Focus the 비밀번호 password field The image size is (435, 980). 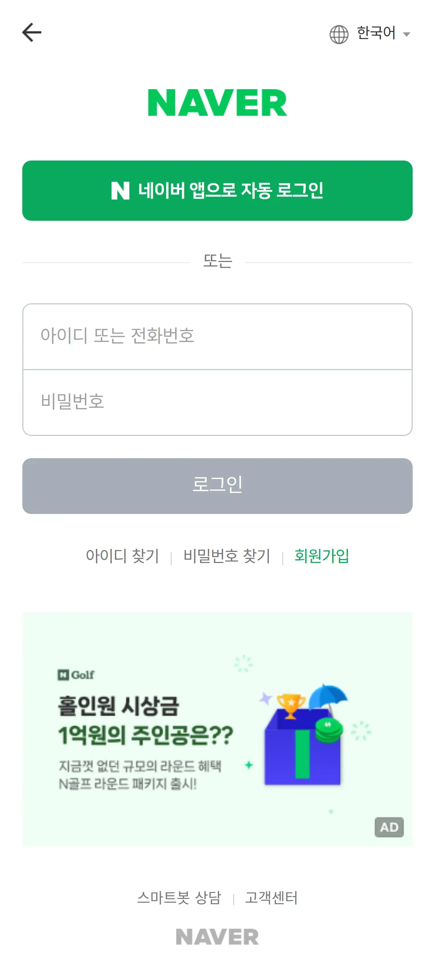tap(217, 402)
